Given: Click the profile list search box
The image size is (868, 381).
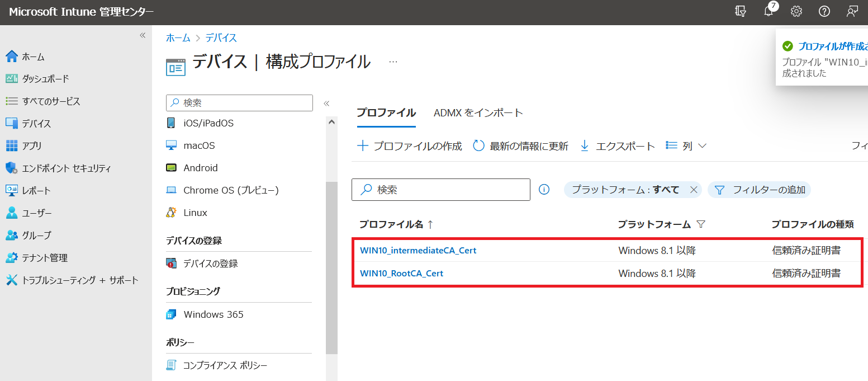Looking at the screenshot, I should click(441, 190).
